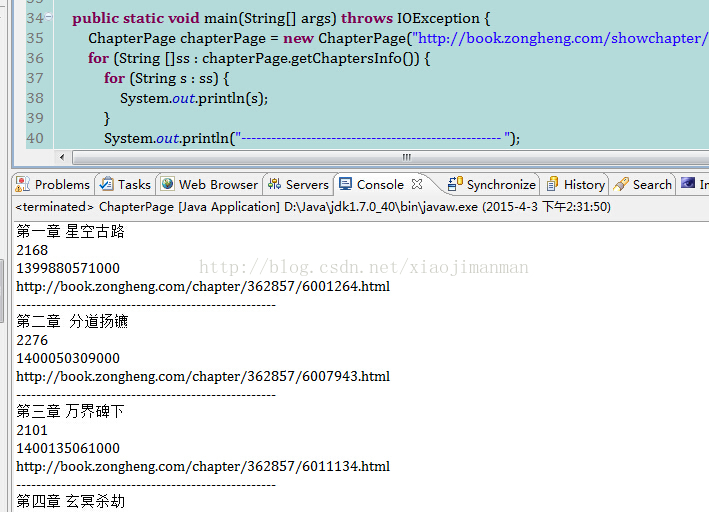Switch to the Servers tab
This screenshot has width=709, height=512.
point(298,185)
